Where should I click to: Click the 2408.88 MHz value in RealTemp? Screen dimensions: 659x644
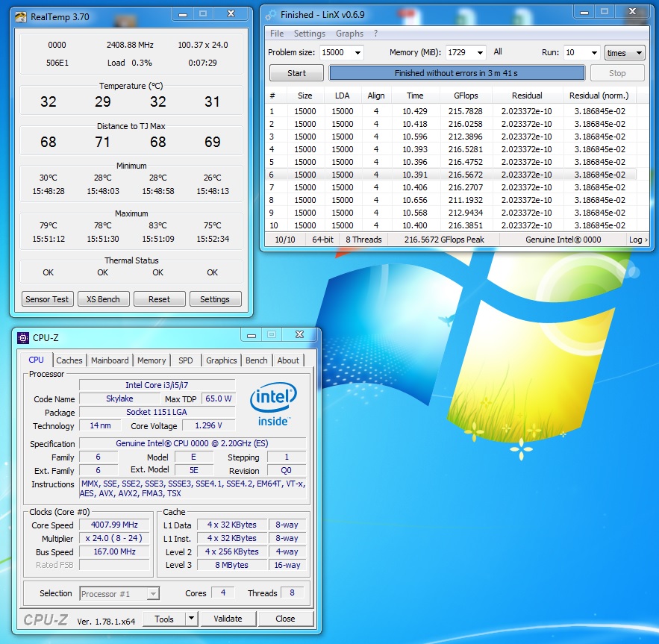pos(130,45)
